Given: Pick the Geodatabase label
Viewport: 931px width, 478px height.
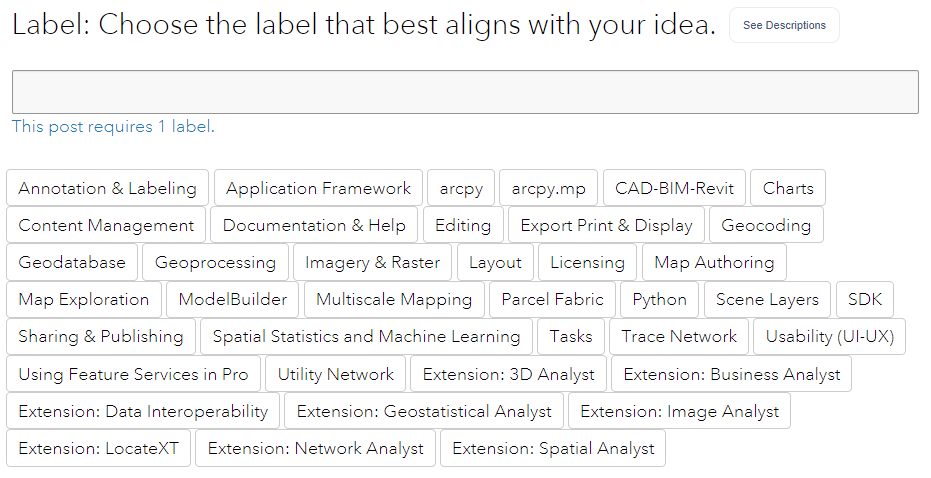Looking at the screenshot, I should (x=72, y=262).
